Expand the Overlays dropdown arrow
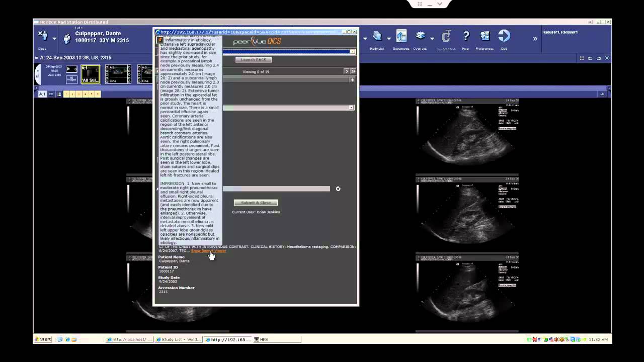 click(432, 39)
